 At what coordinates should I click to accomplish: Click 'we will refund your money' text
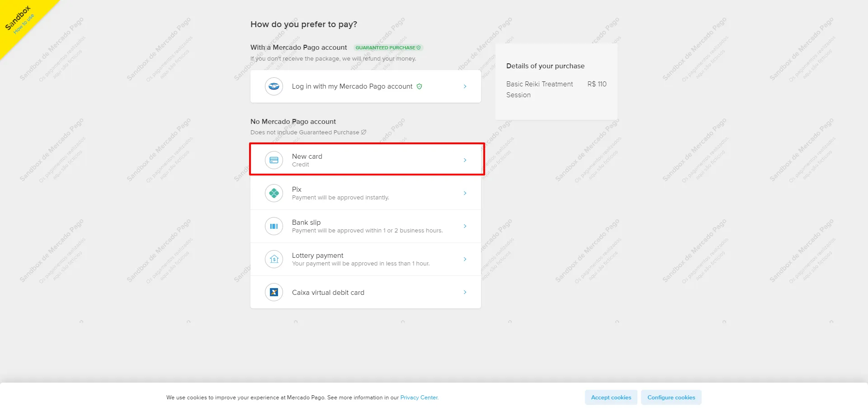pos(379,59)
